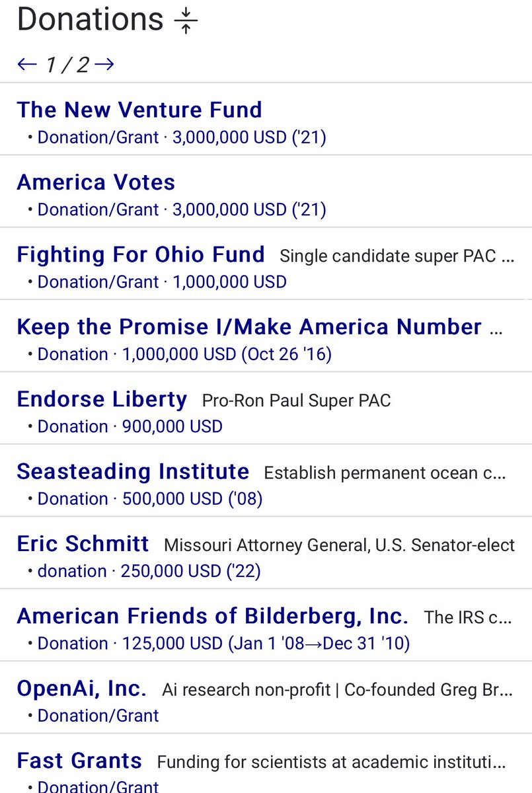Open Keep the Promise I/Make America Number entry

249,326
